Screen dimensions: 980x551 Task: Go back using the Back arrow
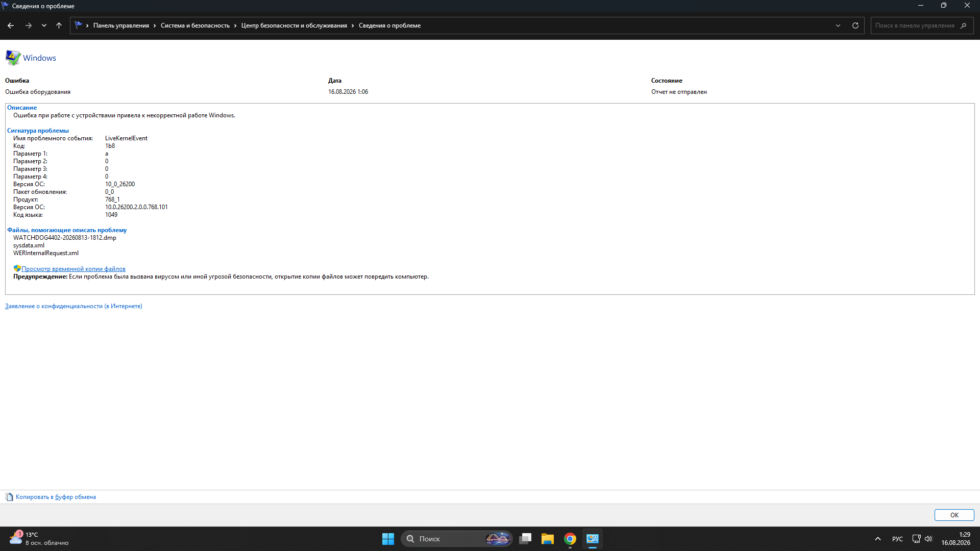tap(11, 26)
